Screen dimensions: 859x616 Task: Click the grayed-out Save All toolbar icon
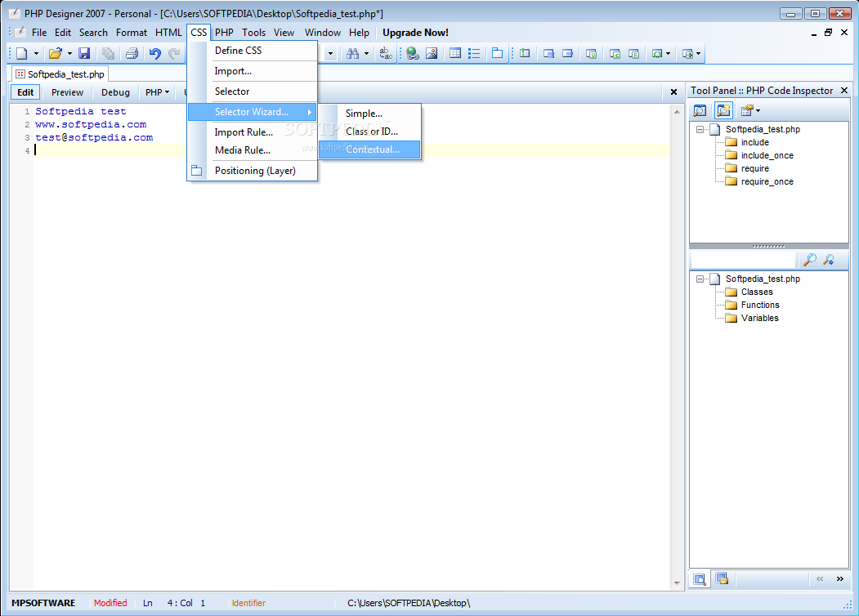point(108,53)
